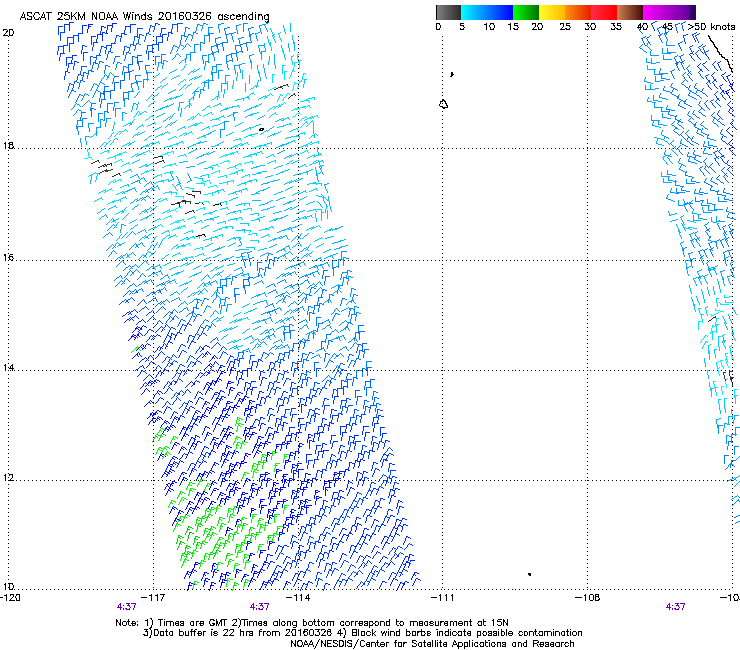Click the latitude label '10'
This screenshot has height=650, width=740.
(x=8, y=586)
